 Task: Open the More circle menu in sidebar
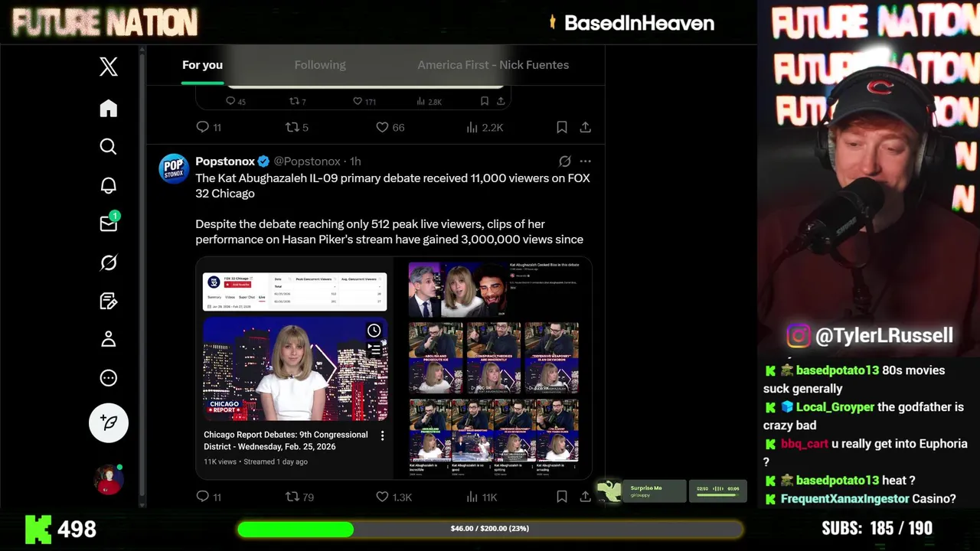(x=109, y=377)
